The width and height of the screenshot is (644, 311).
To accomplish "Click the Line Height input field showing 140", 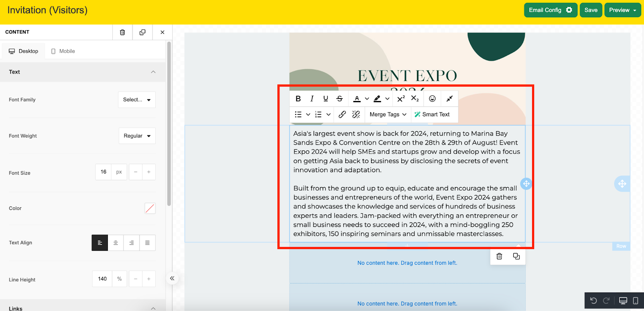I will point(102,279).
